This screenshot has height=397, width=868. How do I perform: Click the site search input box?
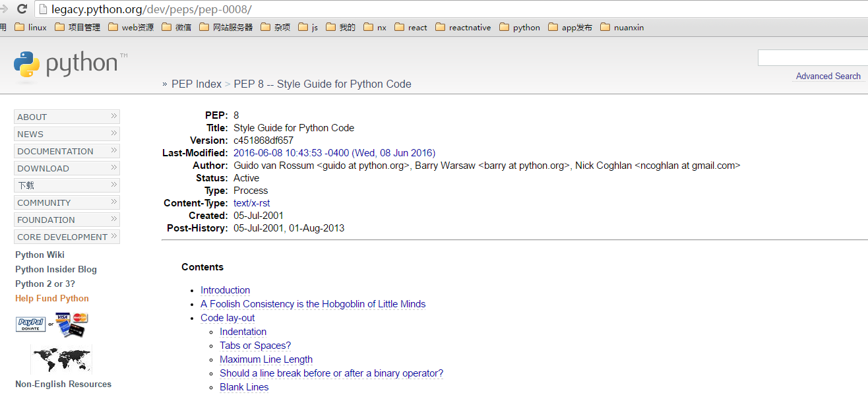(x=812, y=58)
